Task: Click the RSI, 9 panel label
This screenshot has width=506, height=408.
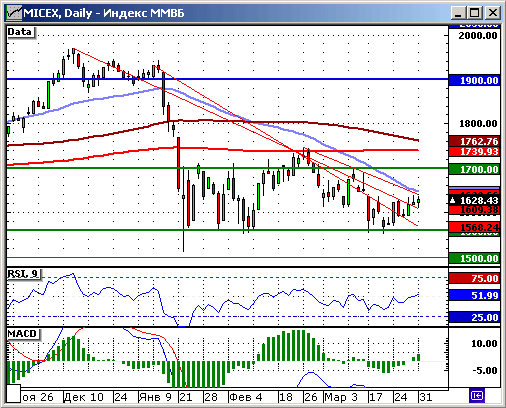Action: [24, 274]
